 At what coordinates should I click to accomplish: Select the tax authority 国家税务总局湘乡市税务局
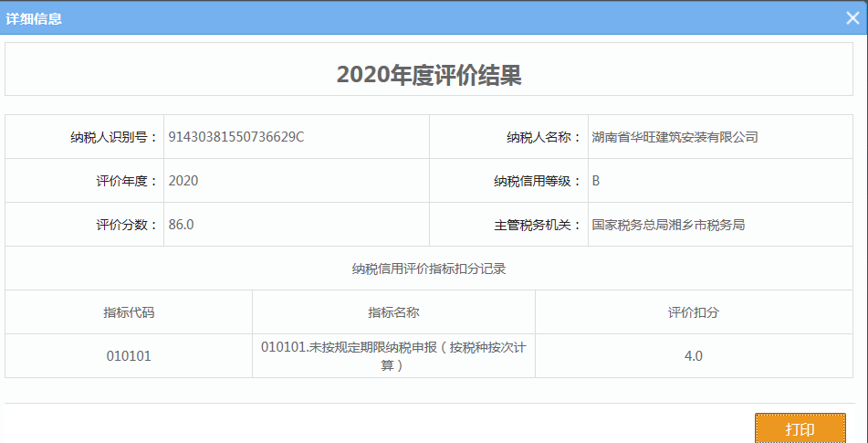point(668,225)
